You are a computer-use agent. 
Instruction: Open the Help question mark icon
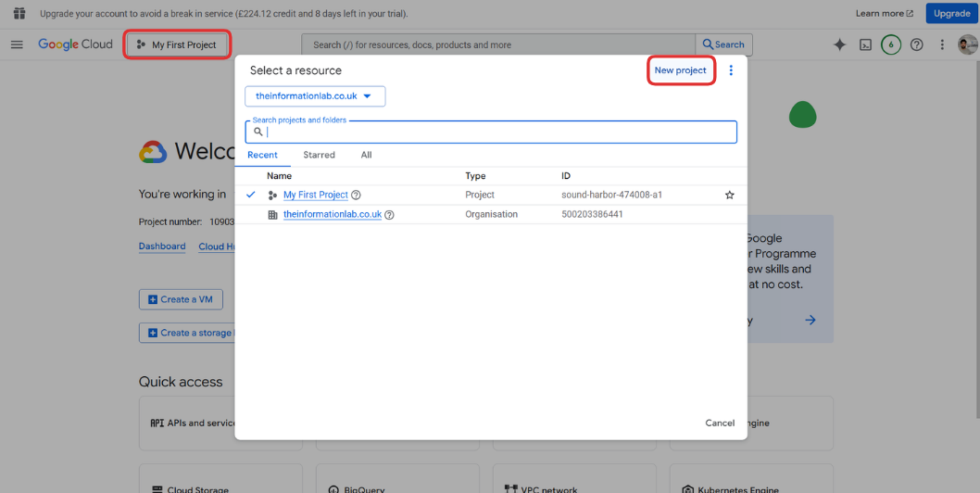(x=916, y=45)
